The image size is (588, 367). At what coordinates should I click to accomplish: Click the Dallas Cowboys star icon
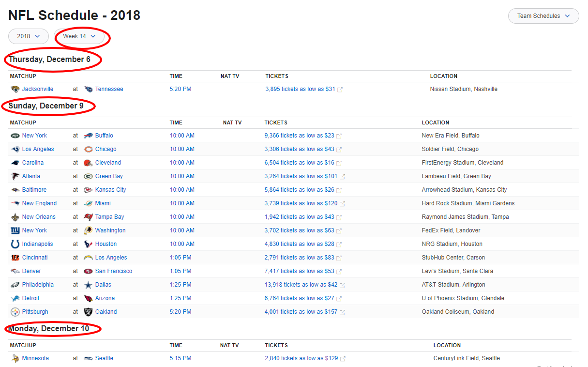click(88, 285)
